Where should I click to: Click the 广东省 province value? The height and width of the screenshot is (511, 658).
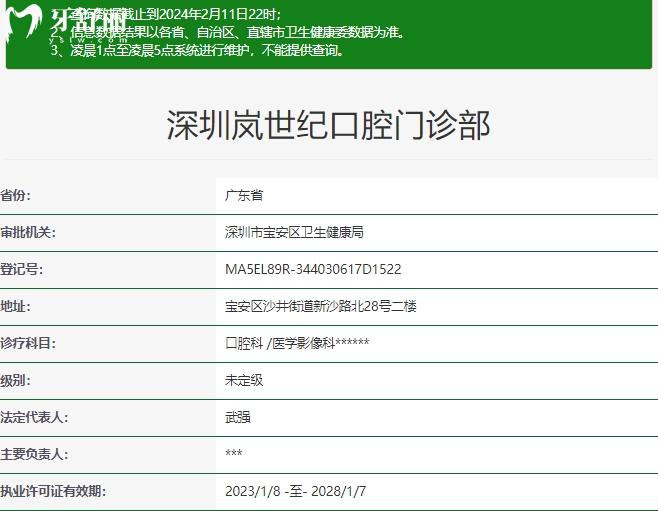(x=244, y=195)
